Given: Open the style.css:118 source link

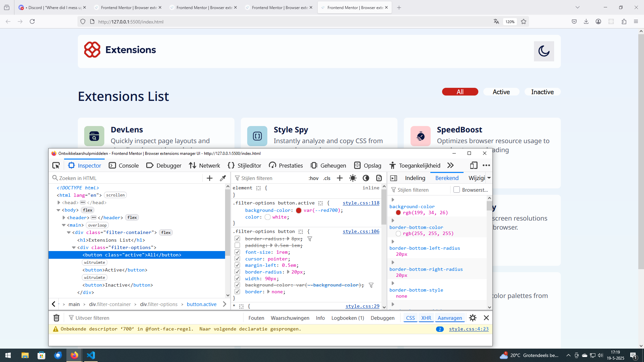Looking at the screenshot, I should (361, 203).
